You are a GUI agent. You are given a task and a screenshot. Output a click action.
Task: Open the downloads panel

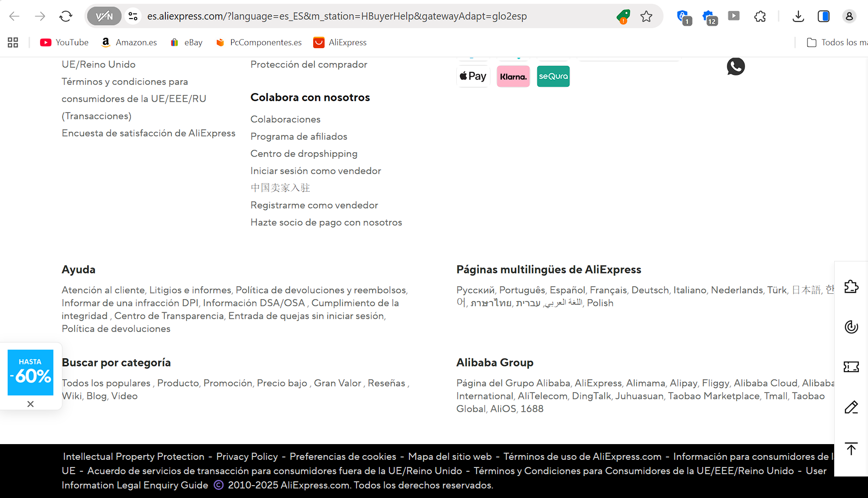point(798,17)
